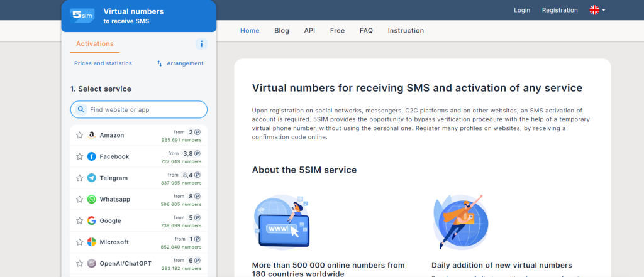Focus the Find website or app field

[145, 109]
